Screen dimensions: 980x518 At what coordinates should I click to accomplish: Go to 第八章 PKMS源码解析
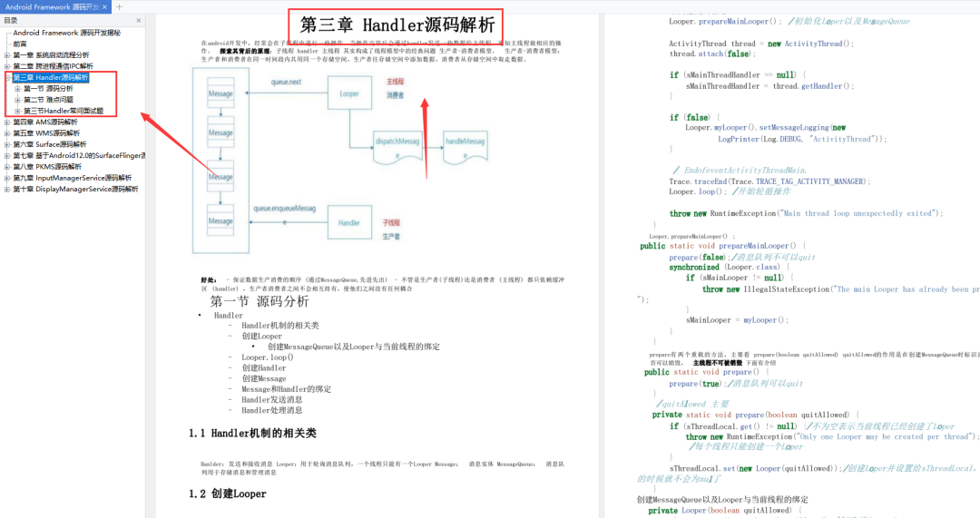pos(47,167)
